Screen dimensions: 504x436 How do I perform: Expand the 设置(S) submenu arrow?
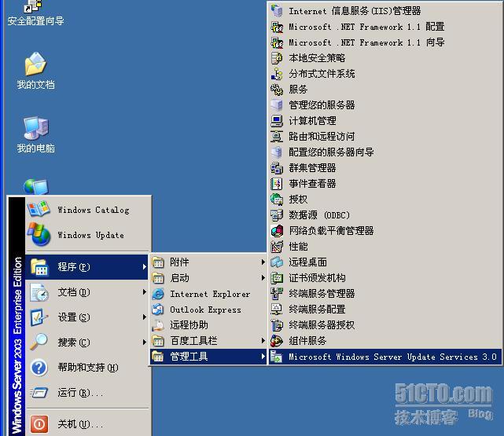[145, 317]
